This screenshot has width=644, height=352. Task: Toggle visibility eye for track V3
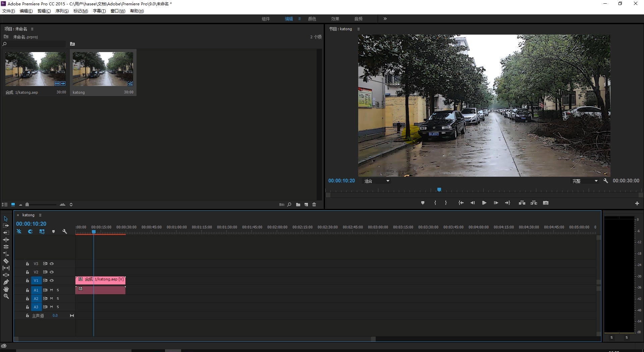pyautogui.click(x=52, y=264)
